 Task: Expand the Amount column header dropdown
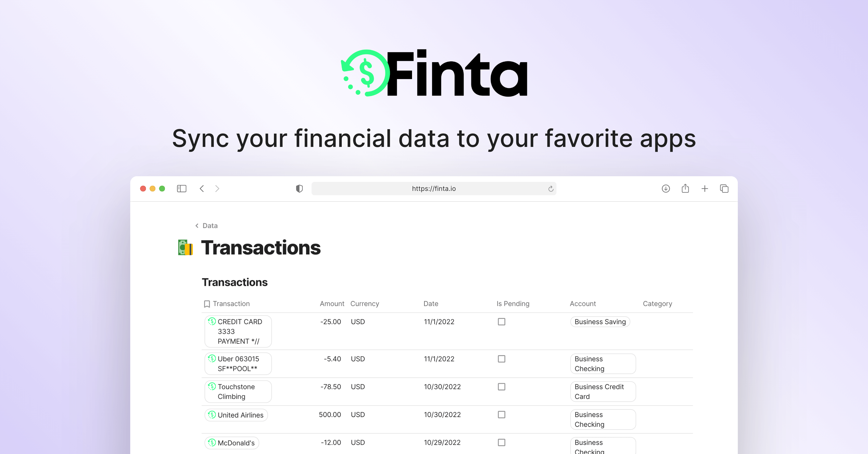331,303
